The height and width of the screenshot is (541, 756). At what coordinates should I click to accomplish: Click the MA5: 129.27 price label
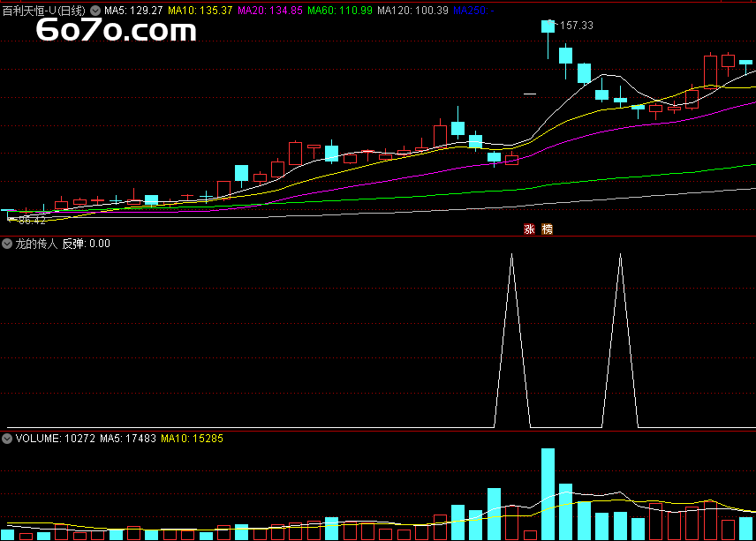click(133, 11)
